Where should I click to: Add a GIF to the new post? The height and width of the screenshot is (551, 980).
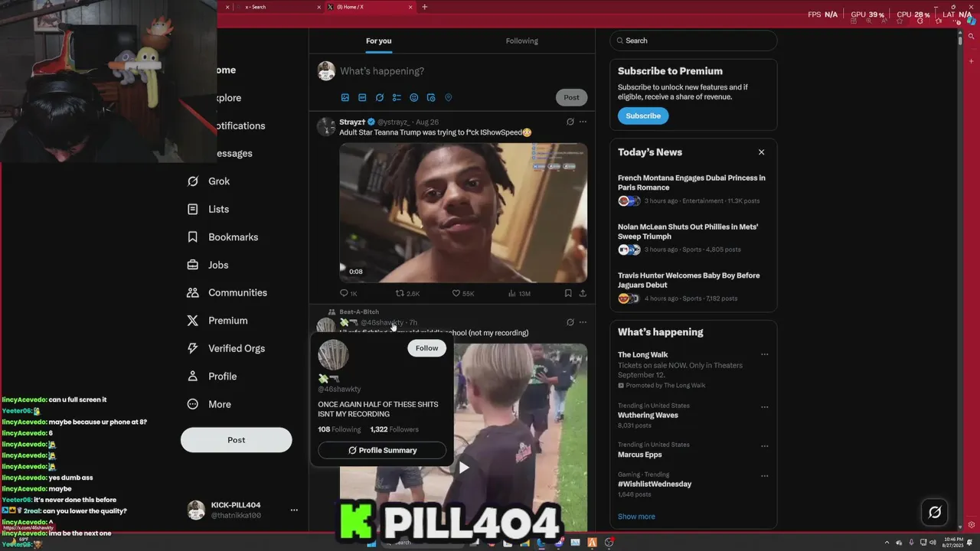(362, 98)
